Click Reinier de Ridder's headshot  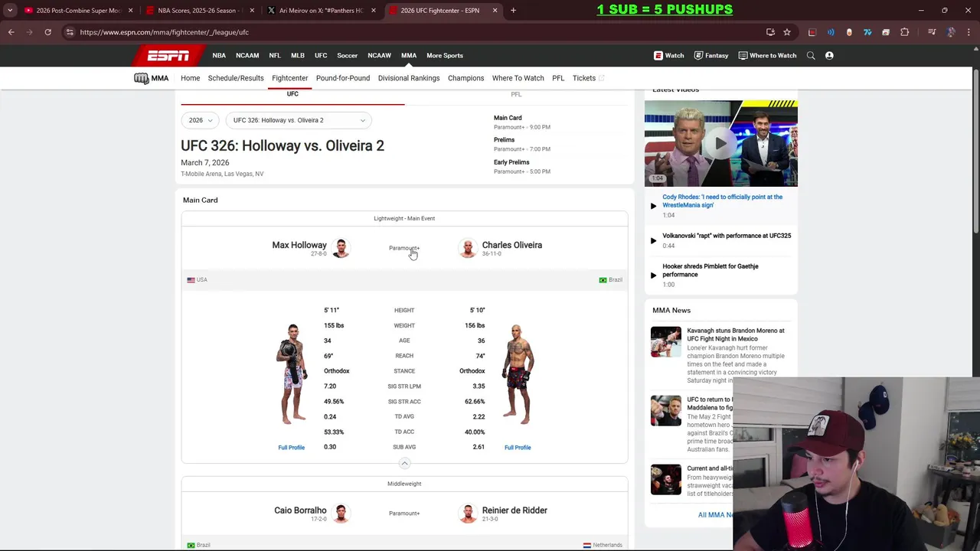(x=468, y=514)
